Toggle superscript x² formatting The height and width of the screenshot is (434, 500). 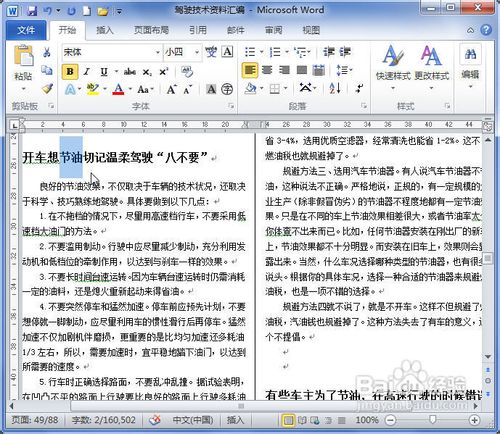164,72
